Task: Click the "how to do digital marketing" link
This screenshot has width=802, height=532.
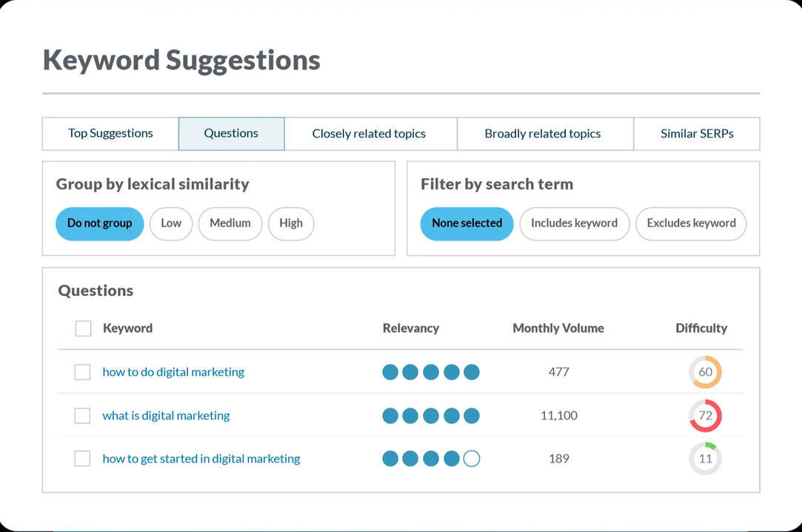Action: pos(173,372)
